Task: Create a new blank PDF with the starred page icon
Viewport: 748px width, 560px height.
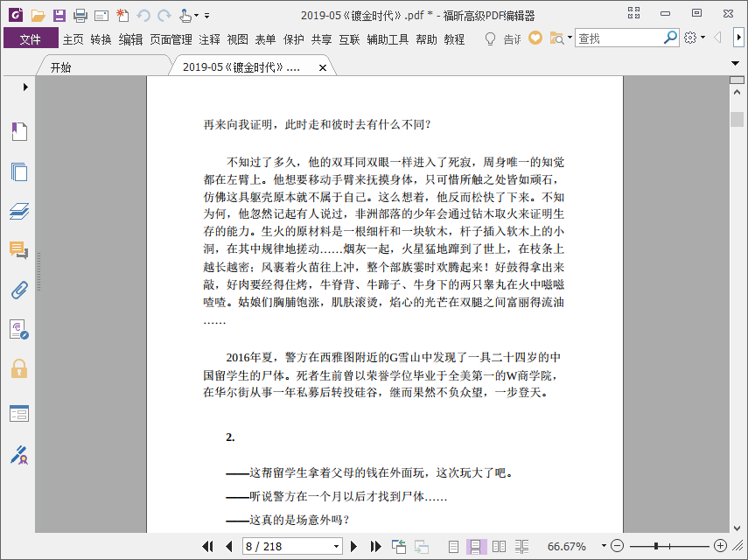Action: (x=122, y=15)
